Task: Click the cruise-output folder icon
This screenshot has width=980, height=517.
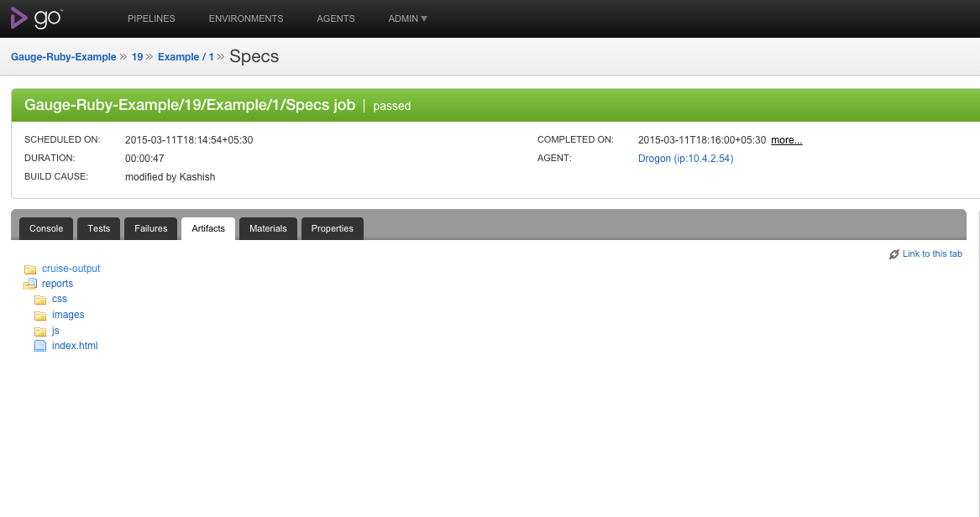Action: [30, 269]
